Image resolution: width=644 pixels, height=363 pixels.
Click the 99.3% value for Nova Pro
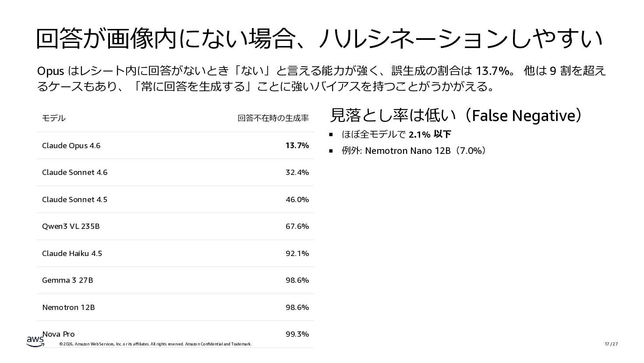(297, 334)
